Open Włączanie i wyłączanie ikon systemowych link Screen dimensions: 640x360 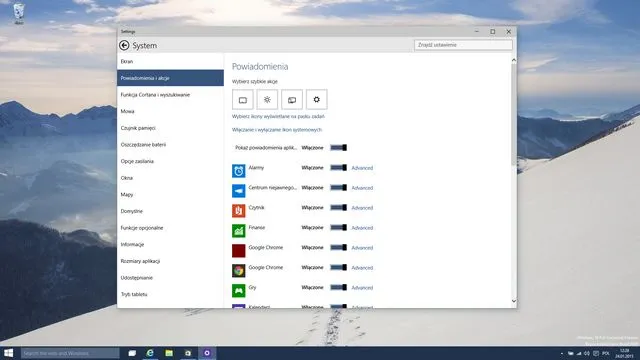(x=277, y=130)
